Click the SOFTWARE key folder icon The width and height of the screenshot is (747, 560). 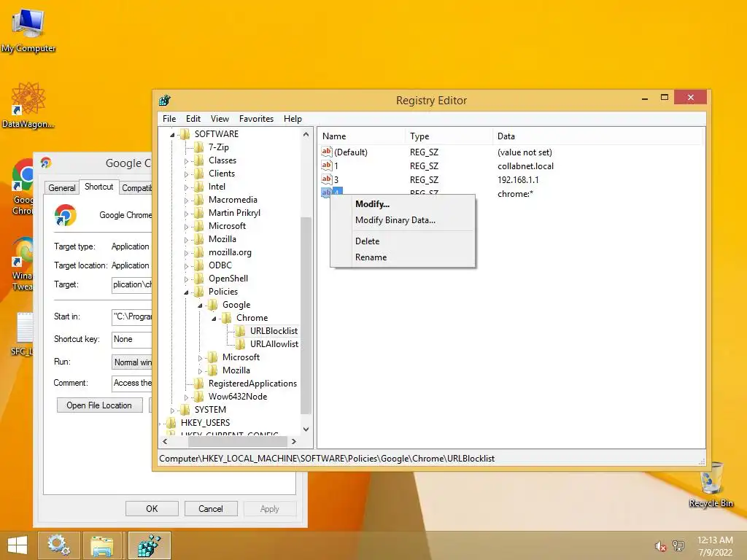pos(185,134)
